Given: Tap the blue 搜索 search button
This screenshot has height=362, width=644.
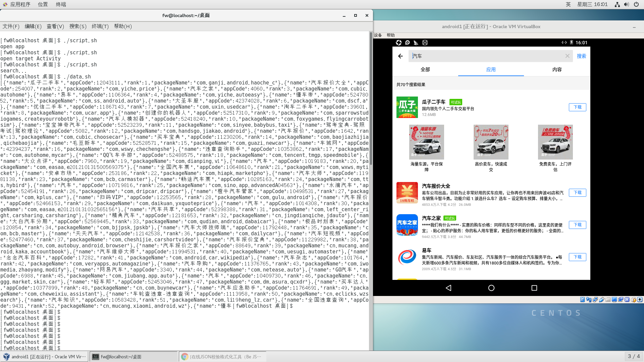Looking at the screenshot, I should click(x=582, y=56).
